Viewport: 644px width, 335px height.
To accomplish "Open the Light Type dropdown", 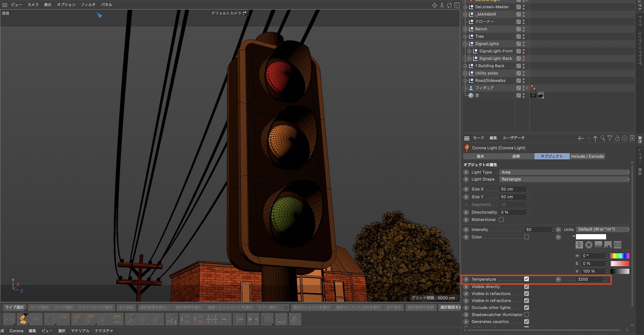I will pyautogui.click(x=564, y=172).
